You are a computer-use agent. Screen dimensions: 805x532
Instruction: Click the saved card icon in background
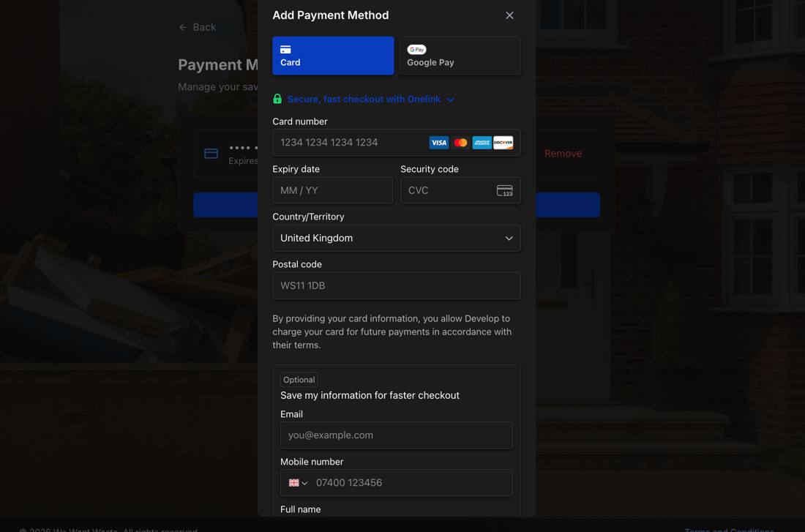click(x=211, y=154)
